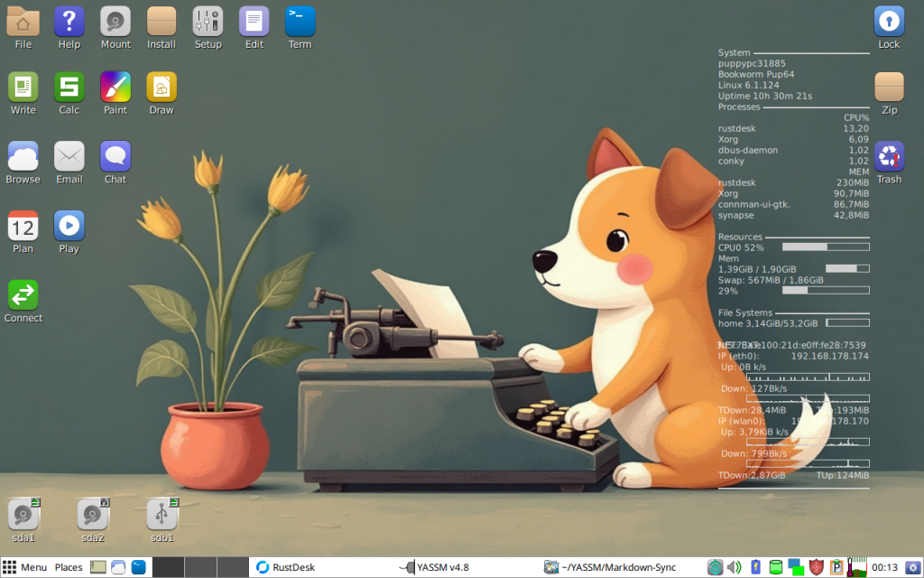Activate the YASSM v4.8 taskbar button
This screenshot has height=578, width=924.
pos(434,567)
